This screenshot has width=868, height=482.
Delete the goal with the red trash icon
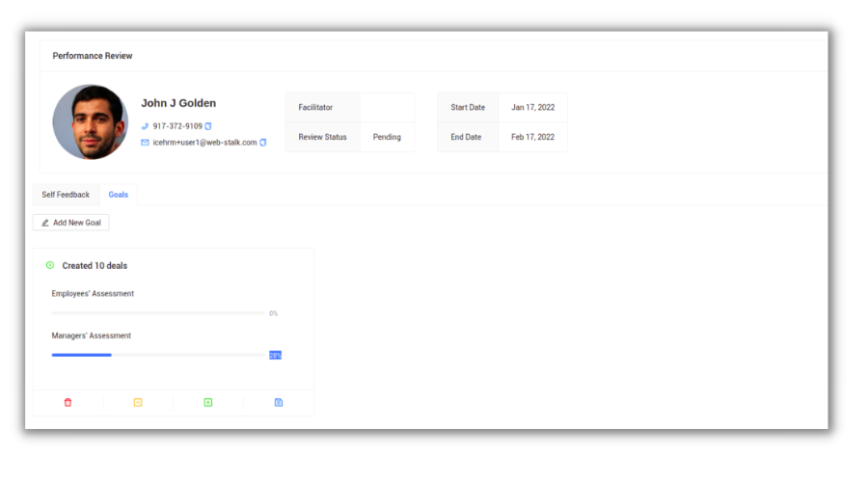tap(68, 402)
